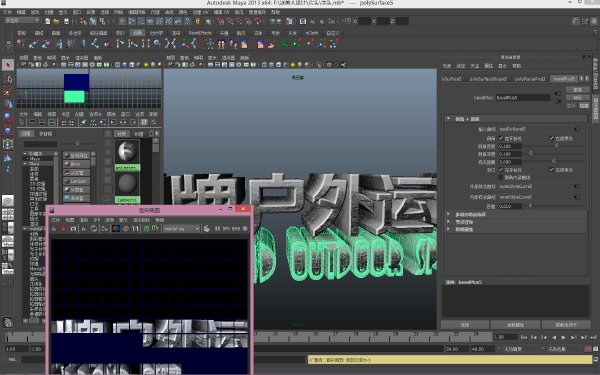Choose the Move tool in toolbox
This screenshot has width=600, height=375.
pos(8,104)
